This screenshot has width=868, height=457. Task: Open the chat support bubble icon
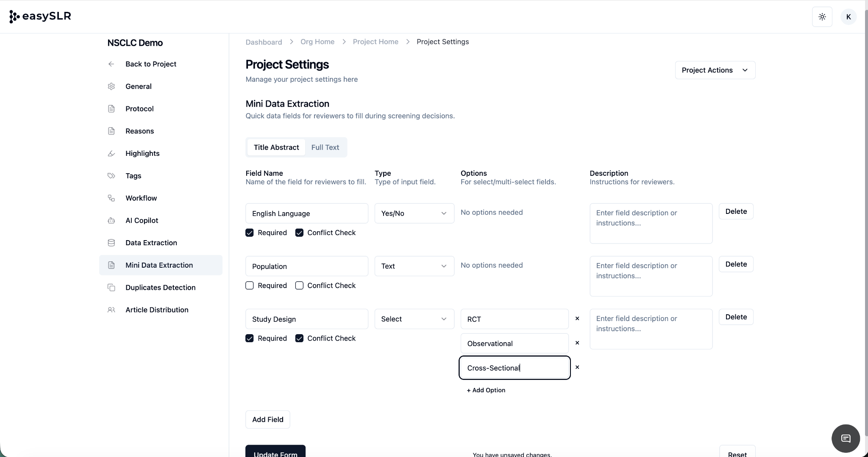pos(846,438)
